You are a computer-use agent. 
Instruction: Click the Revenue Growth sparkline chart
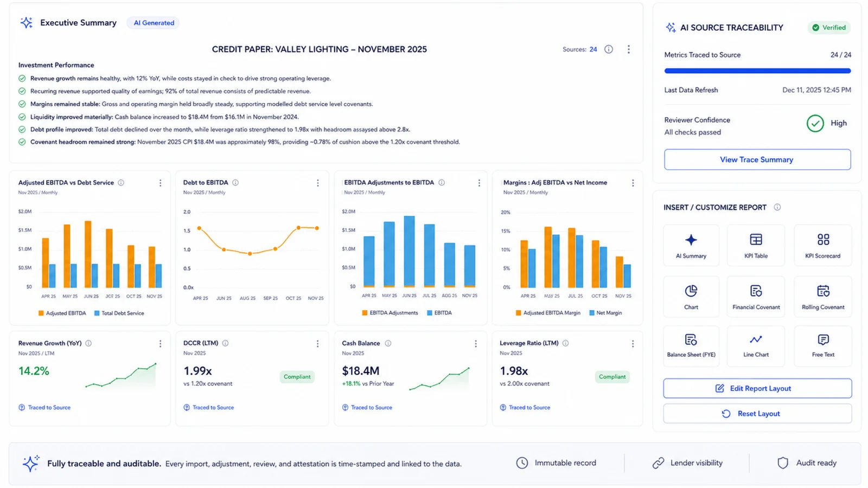[x=121, y=376]
